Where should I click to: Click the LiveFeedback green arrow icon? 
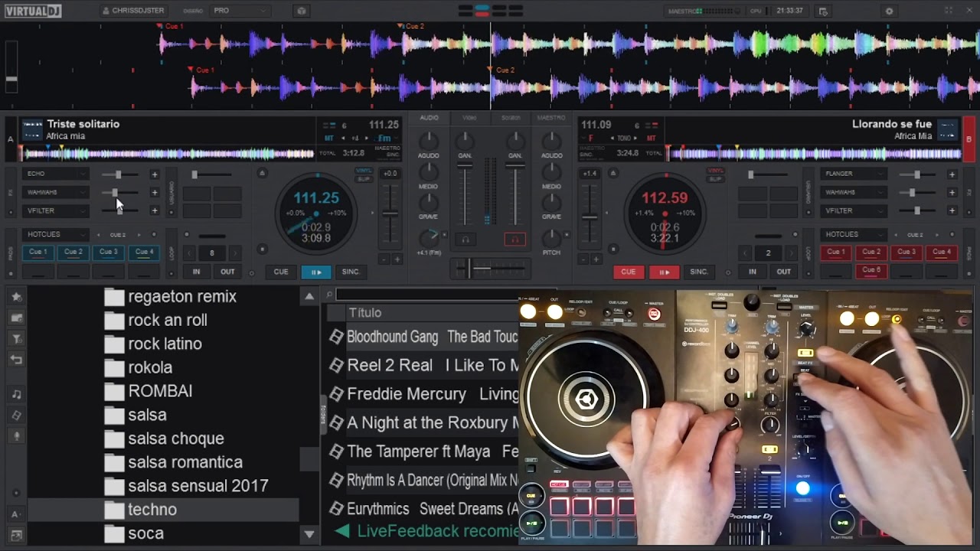click(x=342, y=531)
